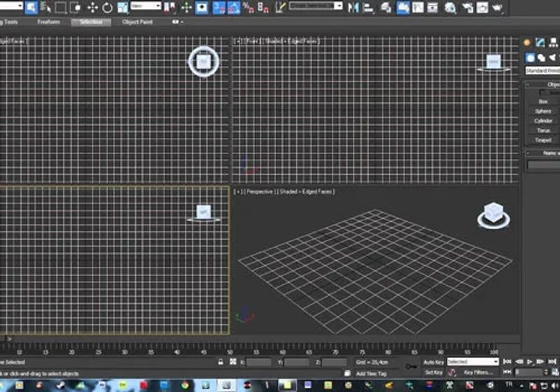The image size is (560, 392).
Task: Click ViewCube in top-left viewport
Action: click(x=204, y=62)
